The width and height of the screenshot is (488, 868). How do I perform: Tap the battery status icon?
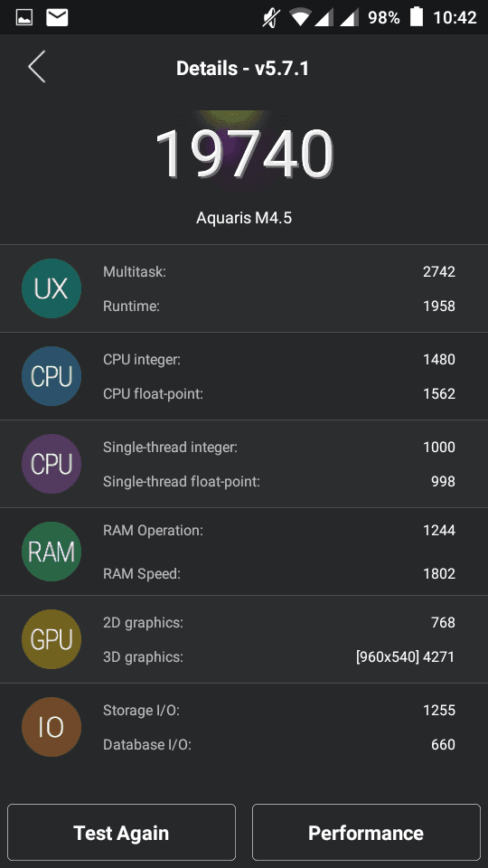point(416,17)
